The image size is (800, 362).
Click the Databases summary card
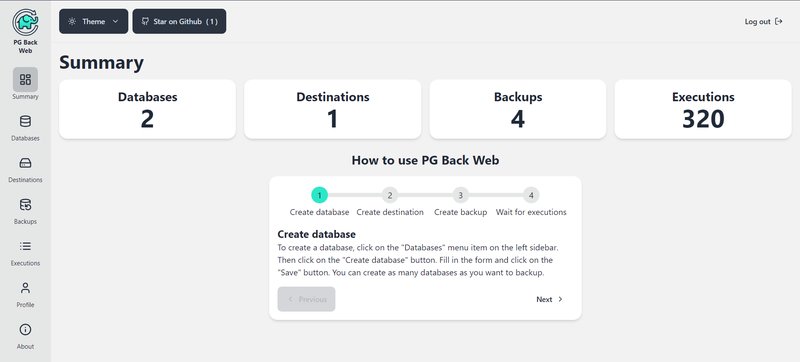click(147, 109)
